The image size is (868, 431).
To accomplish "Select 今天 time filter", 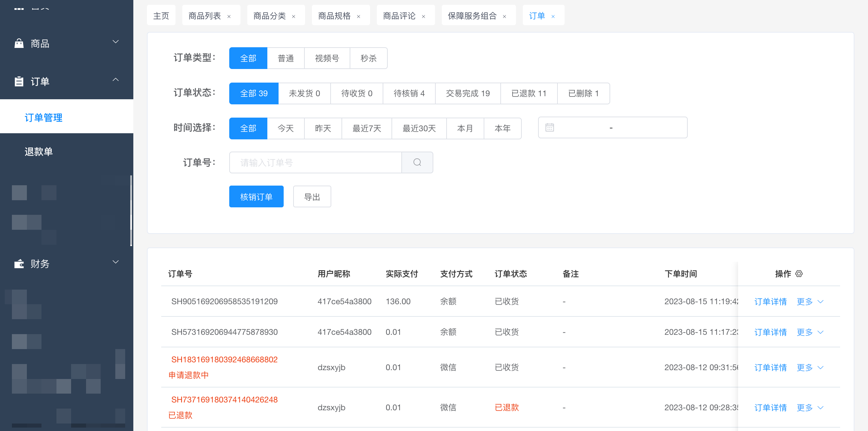I will pyautogui.click(x=286, y=128).
